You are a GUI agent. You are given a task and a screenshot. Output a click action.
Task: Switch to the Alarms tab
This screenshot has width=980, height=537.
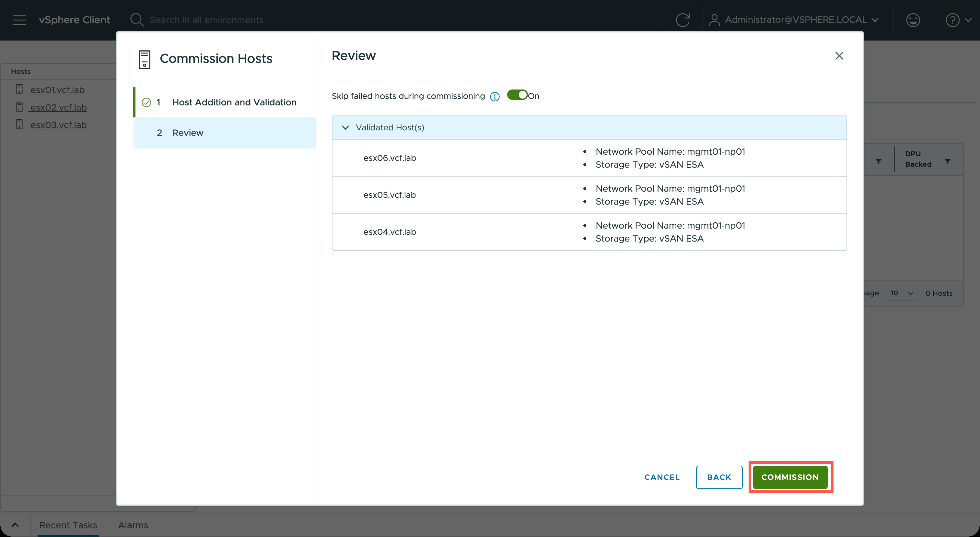(133, 525)
